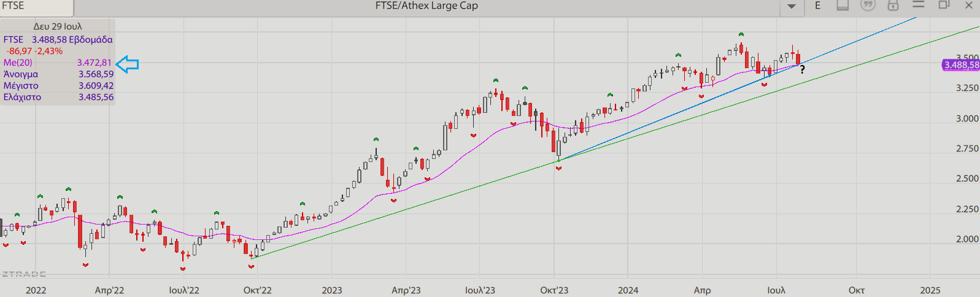980x297 pixels.
Task: Click the 'Ελάχιστο' value 3.485,56
Action: 96,97
